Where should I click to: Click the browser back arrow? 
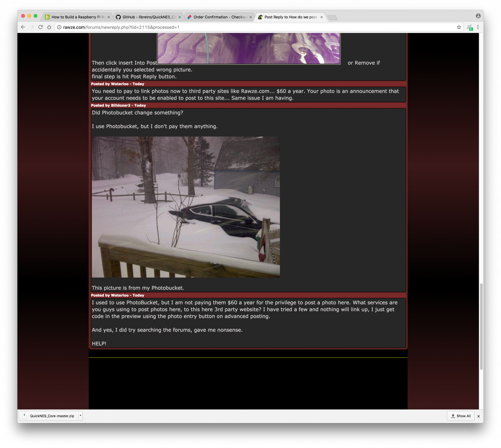tap(23, 27)
